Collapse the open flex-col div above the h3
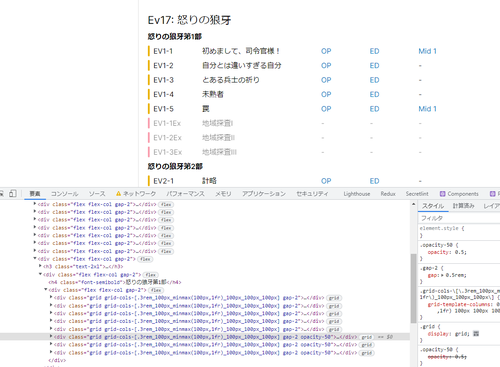This screenshot has width=500, height=367. tap(35, 259)
